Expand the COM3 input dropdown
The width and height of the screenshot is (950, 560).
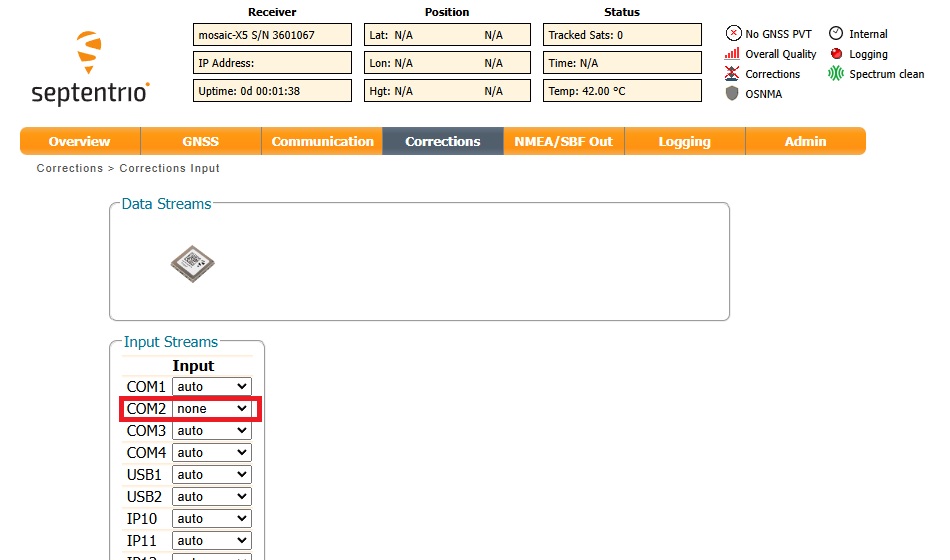pos(212,431)
